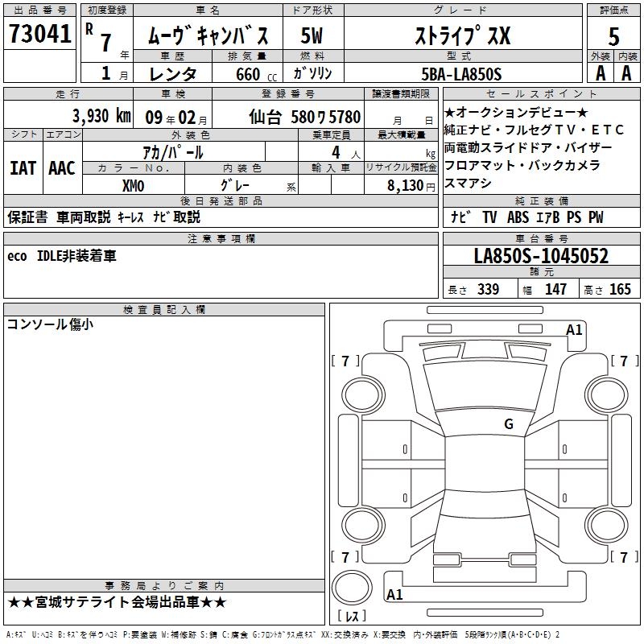
Task: Select first registration year R 7
Action: (99, 37)
